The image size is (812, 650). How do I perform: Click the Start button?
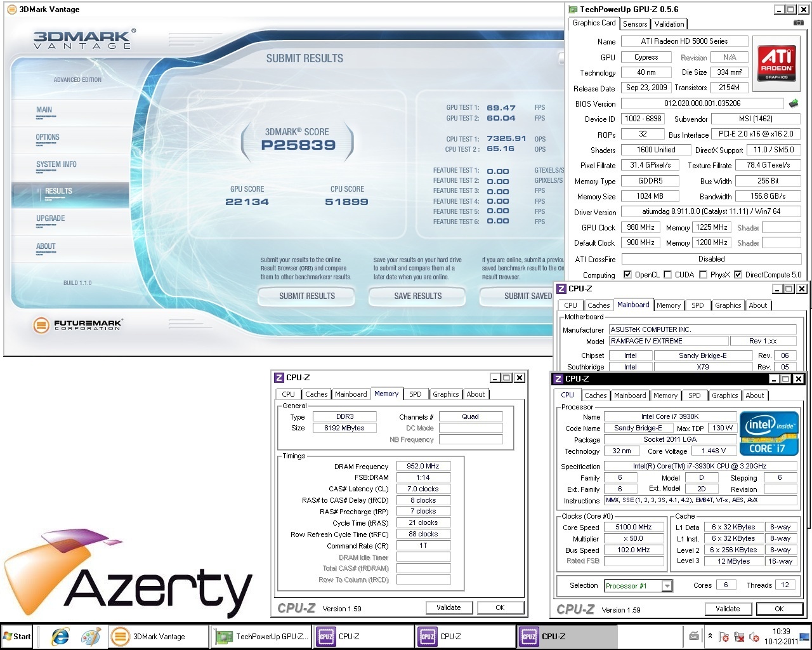point(16,636)
